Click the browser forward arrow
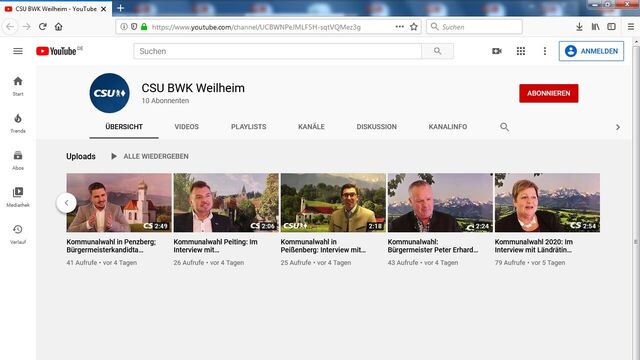Screen dimensions: 640x360 [x=26, y=27]
